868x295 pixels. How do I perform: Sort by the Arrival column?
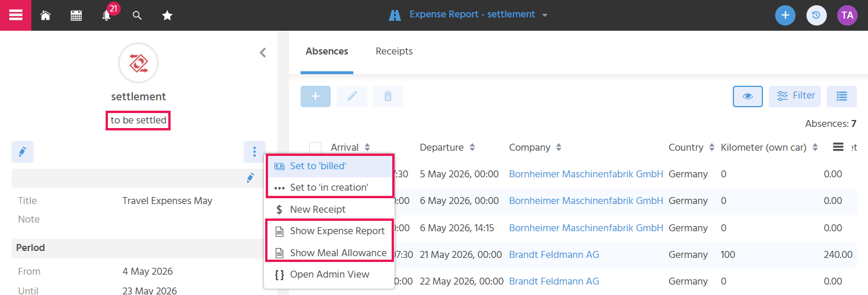350,147
